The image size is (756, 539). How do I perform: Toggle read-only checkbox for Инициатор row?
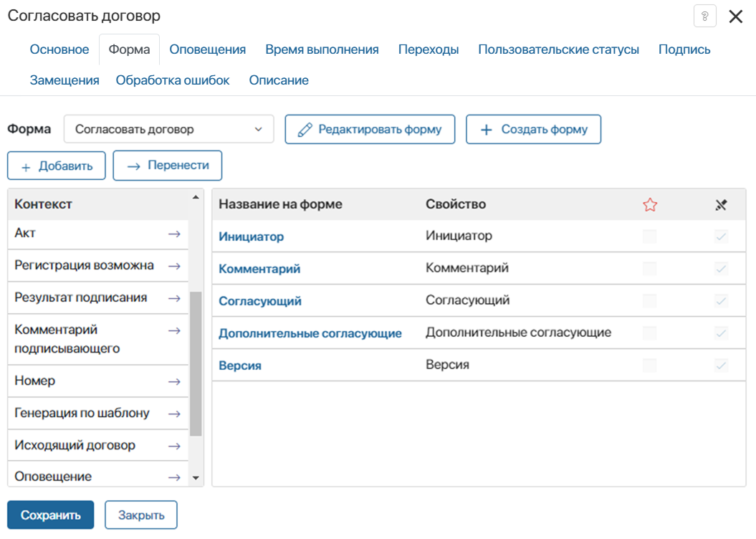[722, 237]
